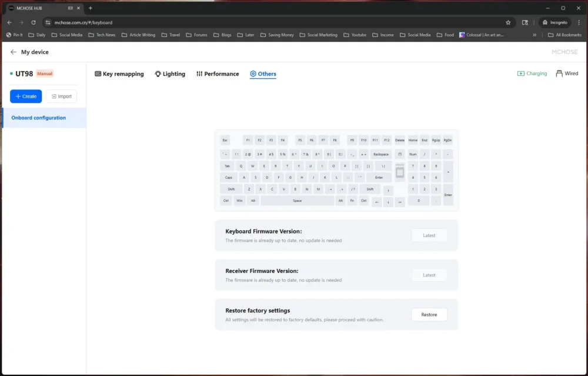The width and height of the screenshot is (588, 376).
Task: Open the Tech News bookmarks folder
Action: pyautogui.click(x=102, y=35)
